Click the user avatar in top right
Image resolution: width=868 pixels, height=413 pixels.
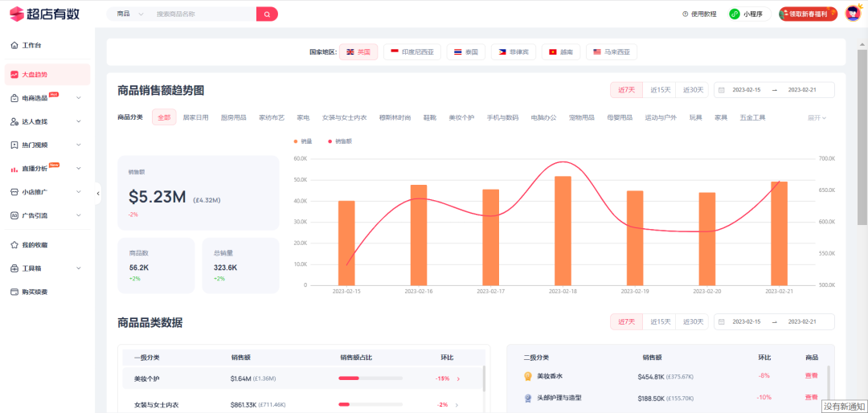coord(853,14)
